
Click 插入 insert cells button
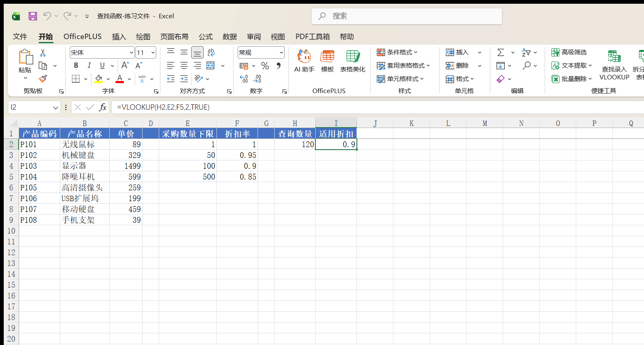(457, 52)
